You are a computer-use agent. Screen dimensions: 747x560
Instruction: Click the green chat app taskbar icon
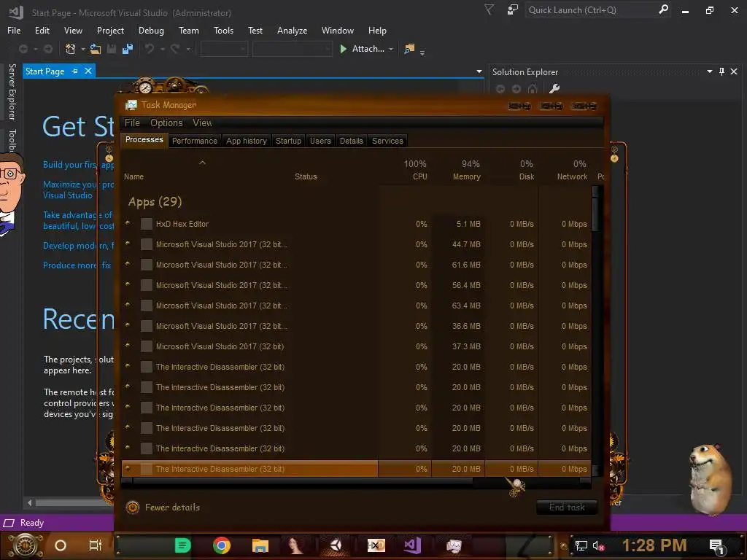(182, 545)
